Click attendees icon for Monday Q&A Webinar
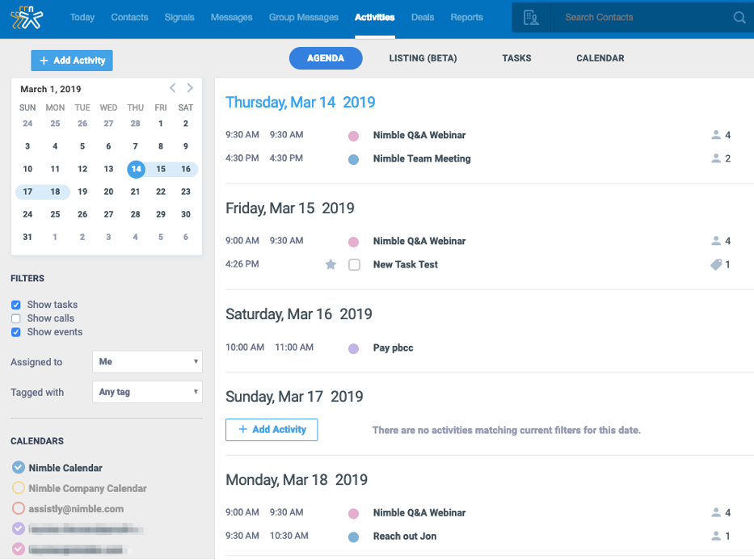This screenshot has width=754, height=560. (716, 512)
